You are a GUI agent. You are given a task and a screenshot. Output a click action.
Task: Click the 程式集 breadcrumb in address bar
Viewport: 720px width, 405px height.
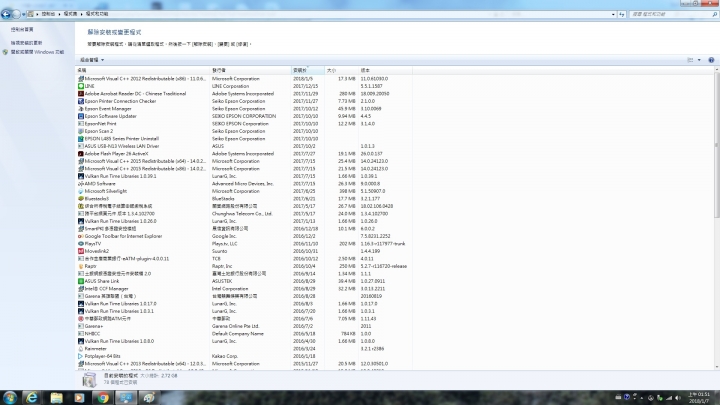pyautogui.click(x=70, y=14)
